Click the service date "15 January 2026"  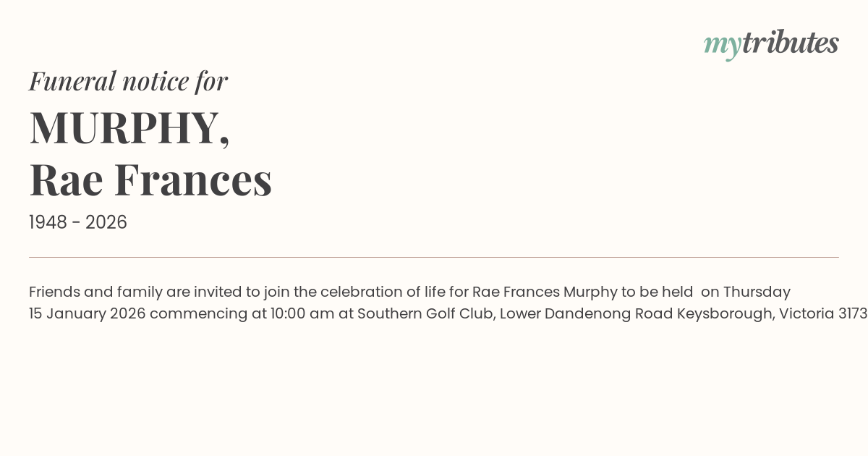click(x=87, y=313)
